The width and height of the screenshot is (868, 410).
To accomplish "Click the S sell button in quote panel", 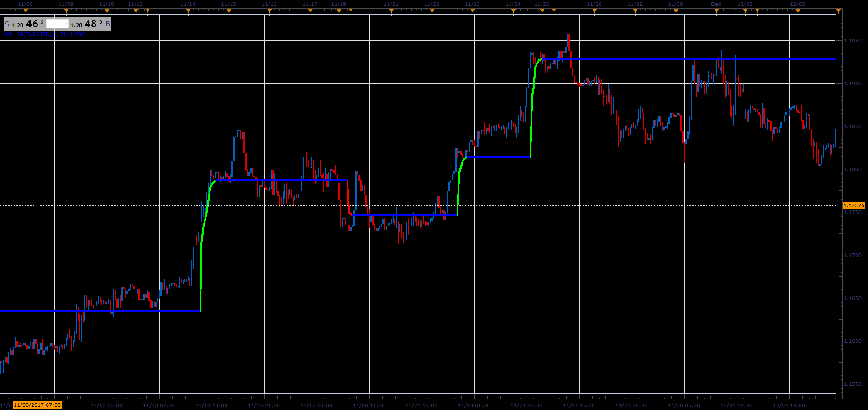I will point(7,24).
